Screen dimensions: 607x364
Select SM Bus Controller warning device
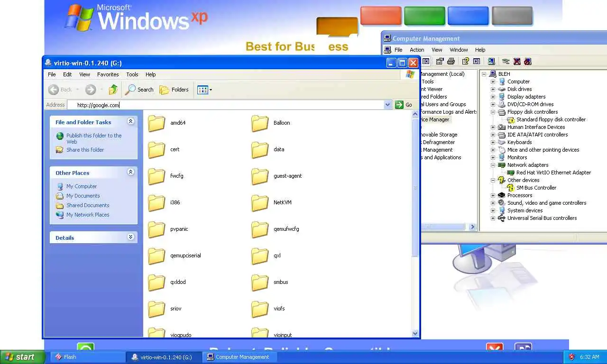[536, 188]
